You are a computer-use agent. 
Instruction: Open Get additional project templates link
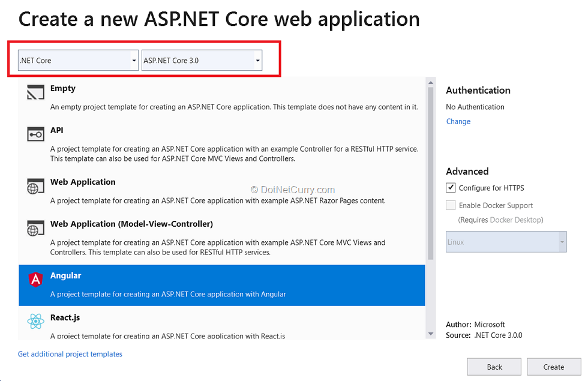tap(70, 354)
